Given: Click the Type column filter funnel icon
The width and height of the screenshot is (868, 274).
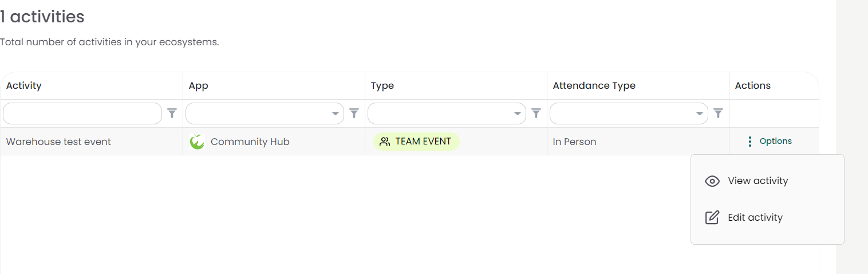Looking at the screenshot, I should 536,113.
